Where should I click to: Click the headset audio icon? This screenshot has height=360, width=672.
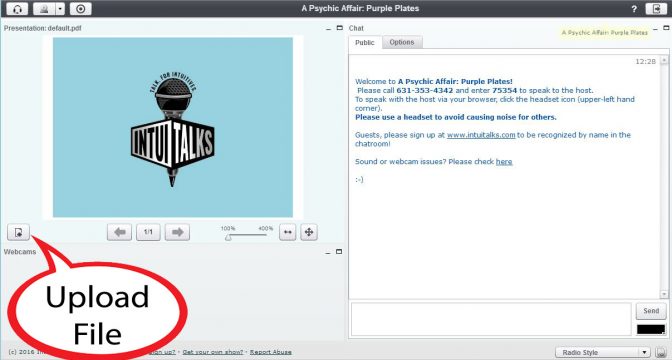(17, 9)
